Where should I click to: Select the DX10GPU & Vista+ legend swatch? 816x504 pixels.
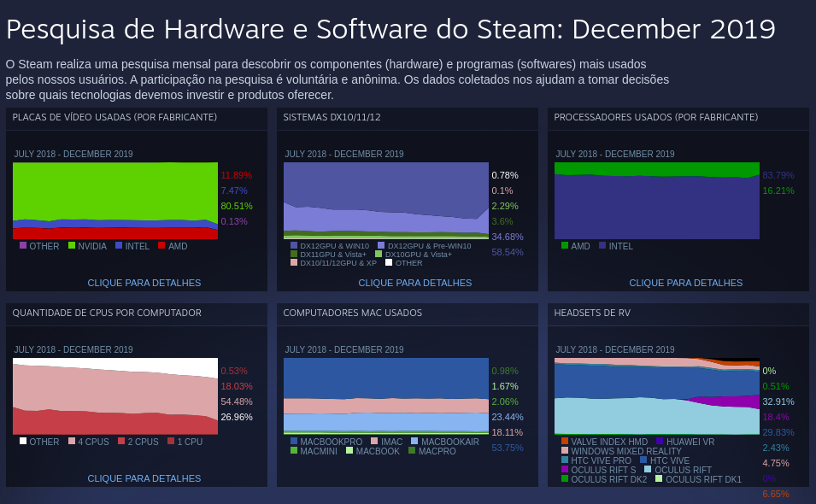point(379,255)
